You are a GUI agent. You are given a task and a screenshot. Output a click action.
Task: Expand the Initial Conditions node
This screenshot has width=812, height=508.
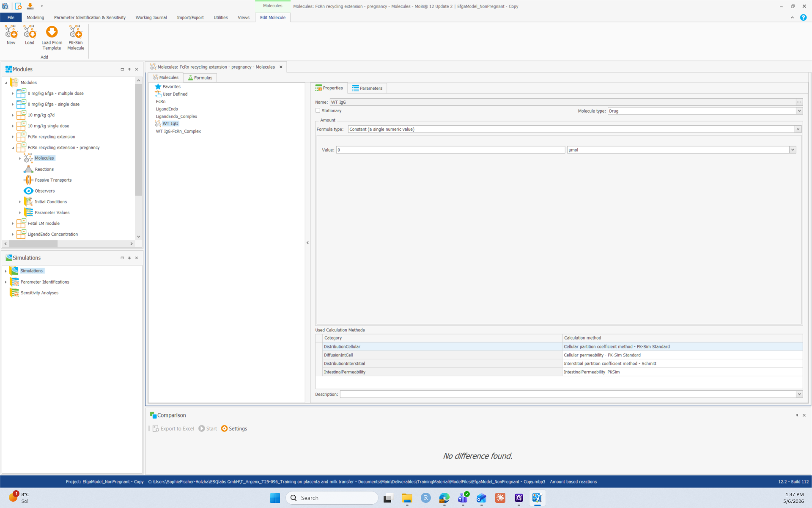20,202
